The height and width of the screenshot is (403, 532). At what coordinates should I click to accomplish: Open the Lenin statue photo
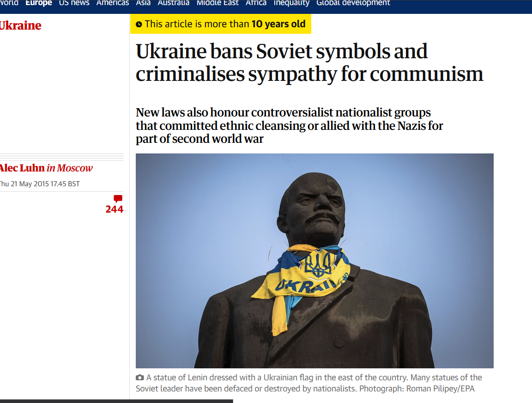tap(314, 261)
